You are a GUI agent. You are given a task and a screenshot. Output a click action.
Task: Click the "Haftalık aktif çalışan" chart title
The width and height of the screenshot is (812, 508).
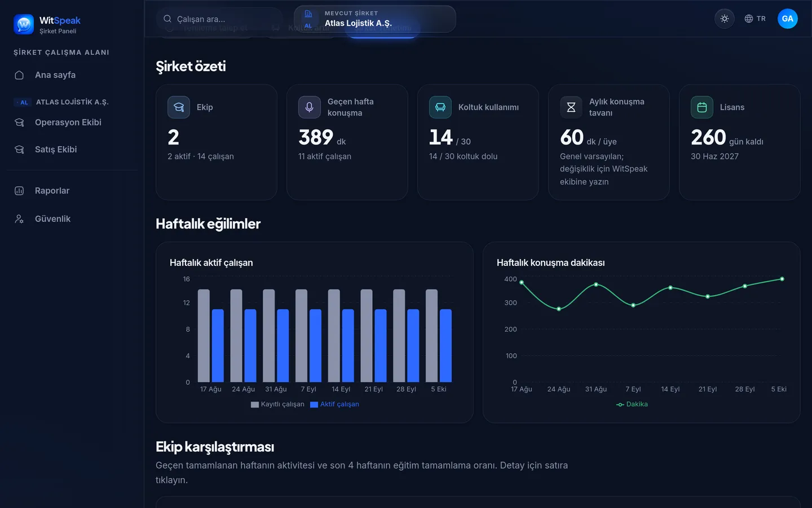[x=211, y=262]
